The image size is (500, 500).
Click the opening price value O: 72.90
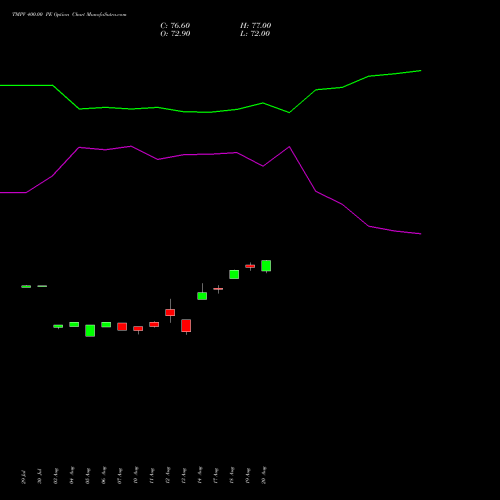click(x=175, y=34)
